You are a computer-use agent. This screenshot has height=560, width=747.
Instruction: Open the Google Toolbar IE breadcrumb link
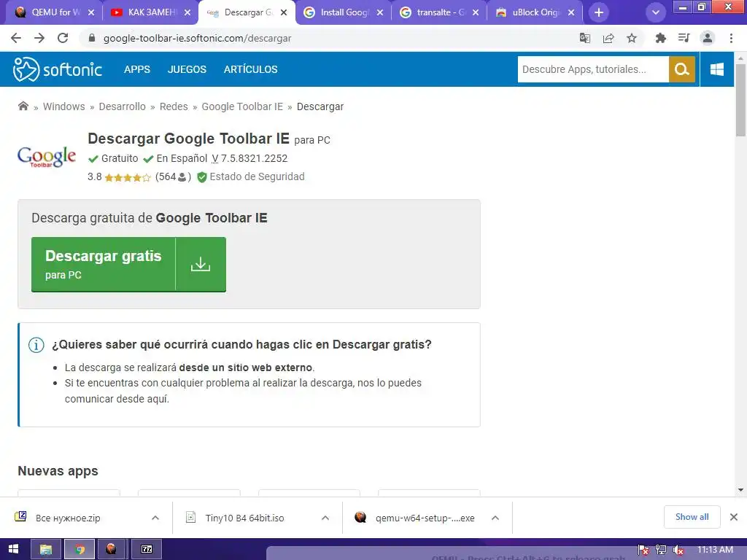[x=242, y=106]
